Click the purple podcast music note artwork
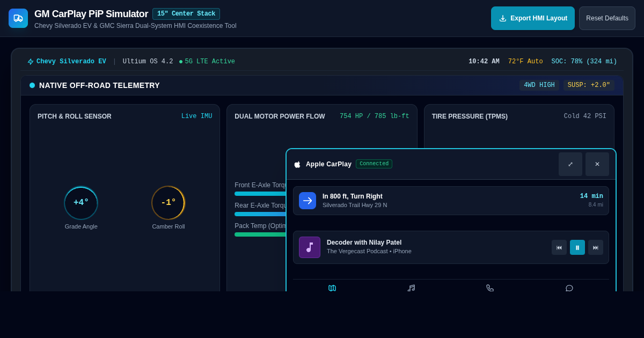Image resolution: width=644 pixels, height=338 pixels. [x=310, y=247]
